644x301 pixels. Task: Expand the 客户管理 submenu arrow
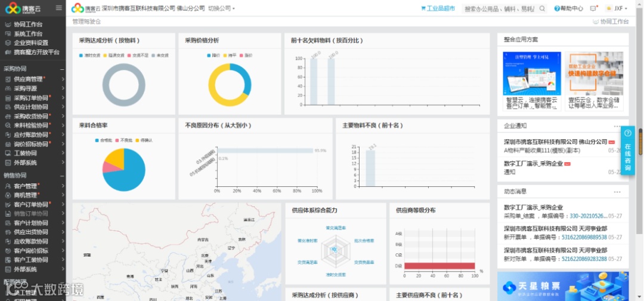(x=63, y=186)
